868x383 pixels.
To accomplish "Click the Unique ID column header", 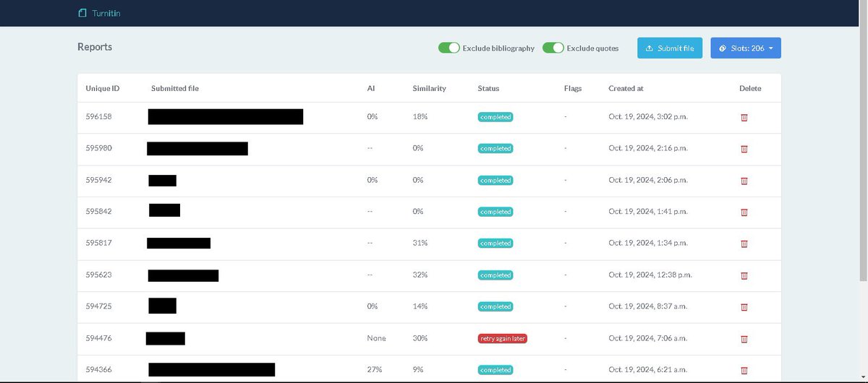I will coord(103,88).
